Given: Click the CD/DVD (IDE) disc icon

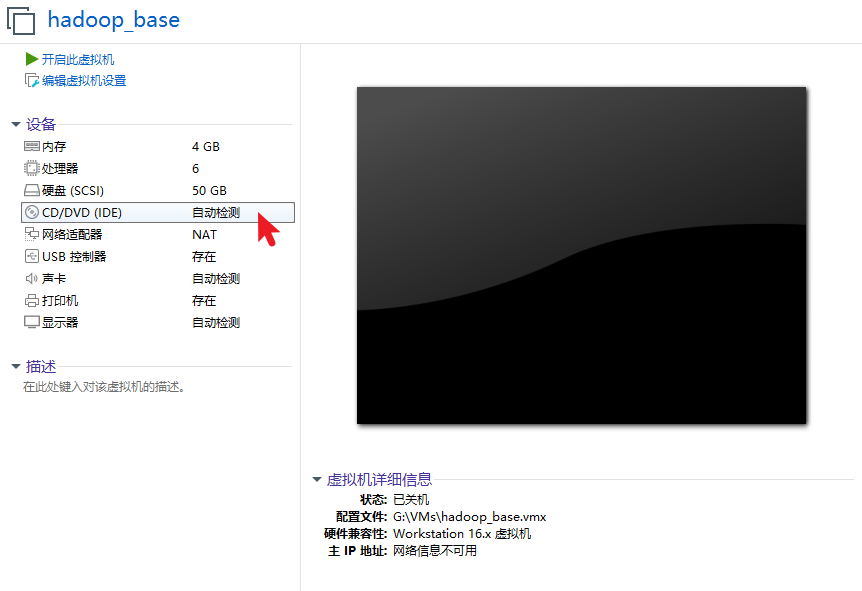Looking at the screenshot, I should click(32, 212).
